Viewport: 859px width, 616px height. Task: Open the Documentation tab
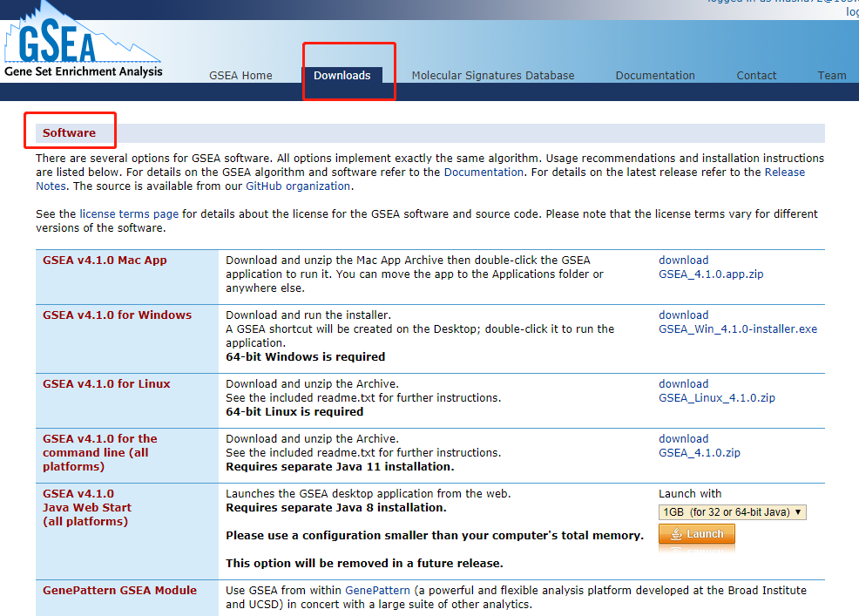click(655, 76)
